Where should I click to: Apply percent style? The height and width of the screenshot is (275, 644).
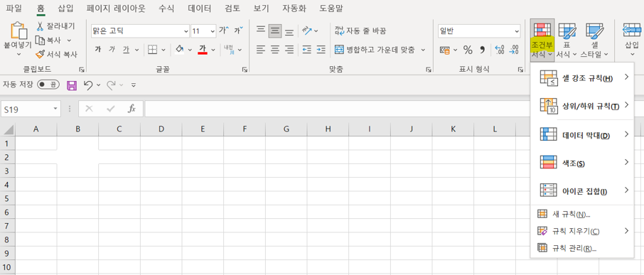pos(468,50)
